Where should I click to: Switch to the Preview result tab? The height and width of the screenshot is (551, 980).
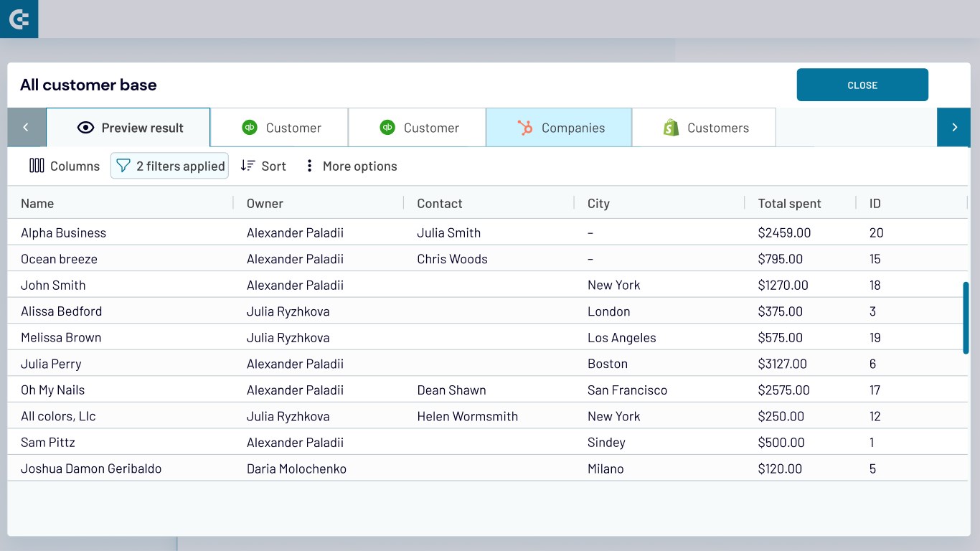point(129,128)
